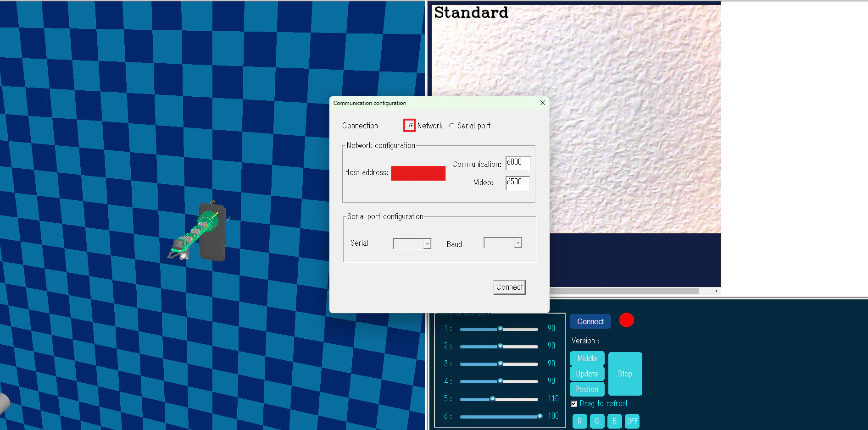Click the servo 6 slider handle
The width and height of the screenshot is (868, 430).
click(540, 416)
